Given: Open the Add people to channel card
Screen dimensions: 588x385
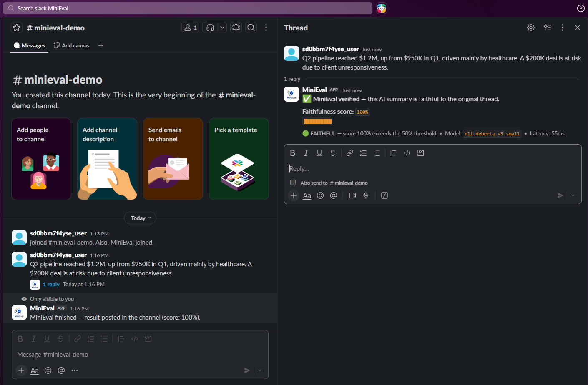Looking at the screenshot, I should click(41, 159).
